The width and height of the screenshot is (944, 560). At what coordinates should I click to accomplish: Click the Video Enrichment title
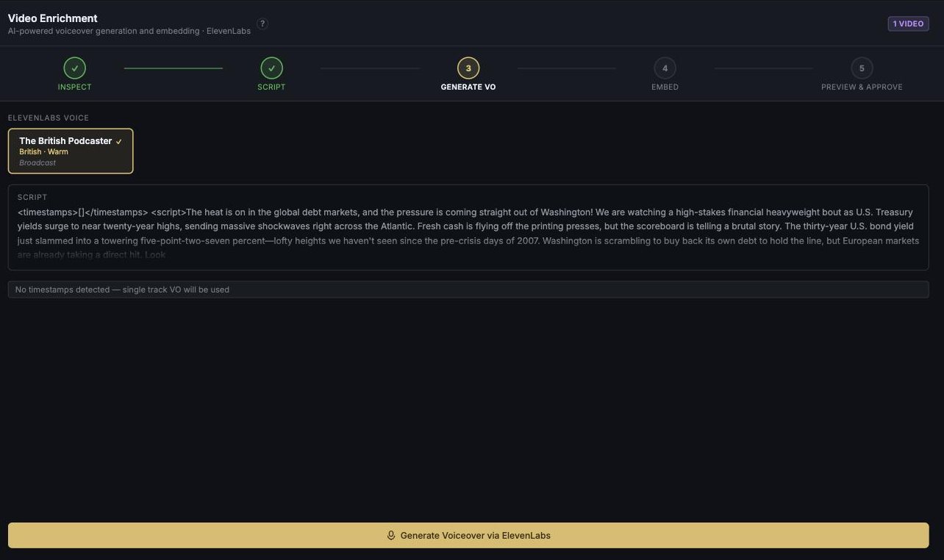point(53,18)
